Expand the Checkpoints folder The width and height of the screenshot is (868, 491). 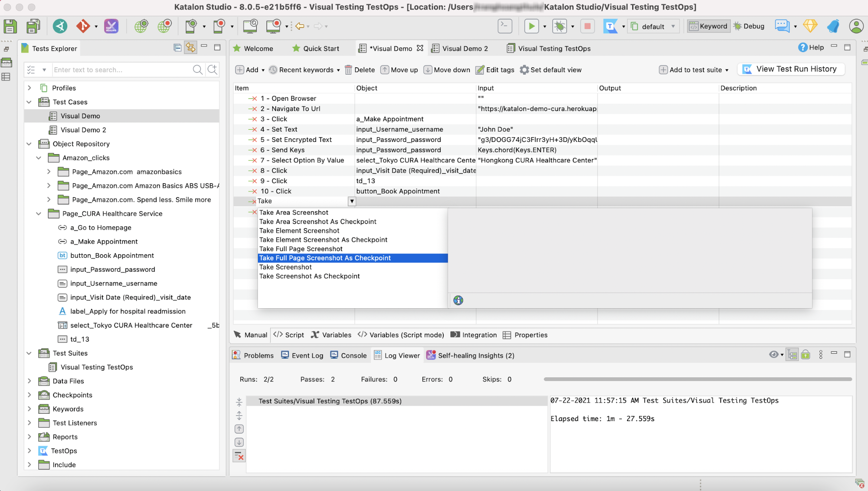click(x=29, y=395)
